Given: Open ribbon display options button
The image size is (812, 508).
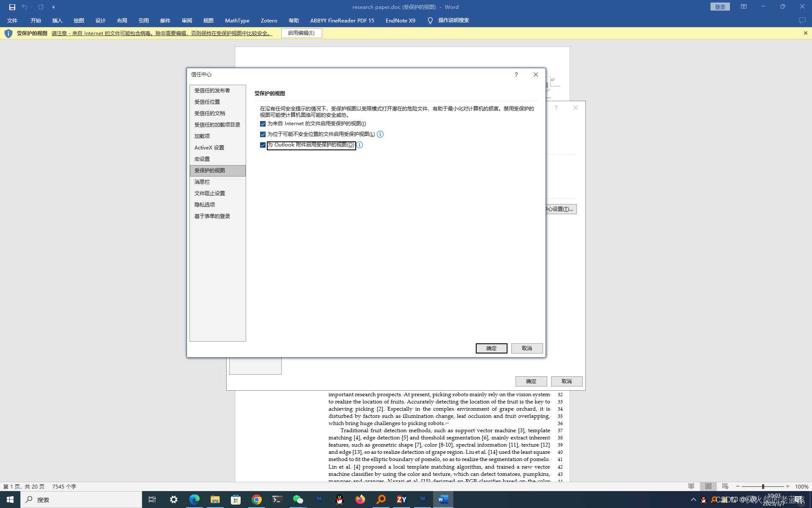Looking at the screenshot, I should [743, 7].
